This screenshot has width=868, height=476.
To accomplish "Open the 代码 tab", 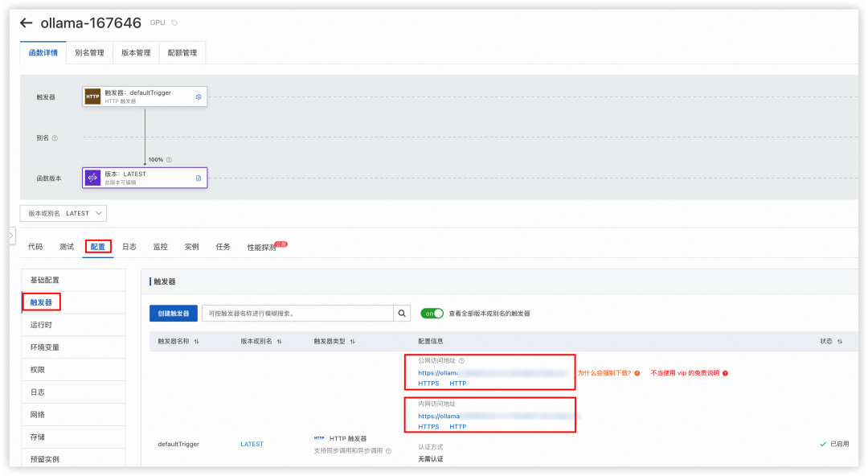I will click(x=35, y=247).
